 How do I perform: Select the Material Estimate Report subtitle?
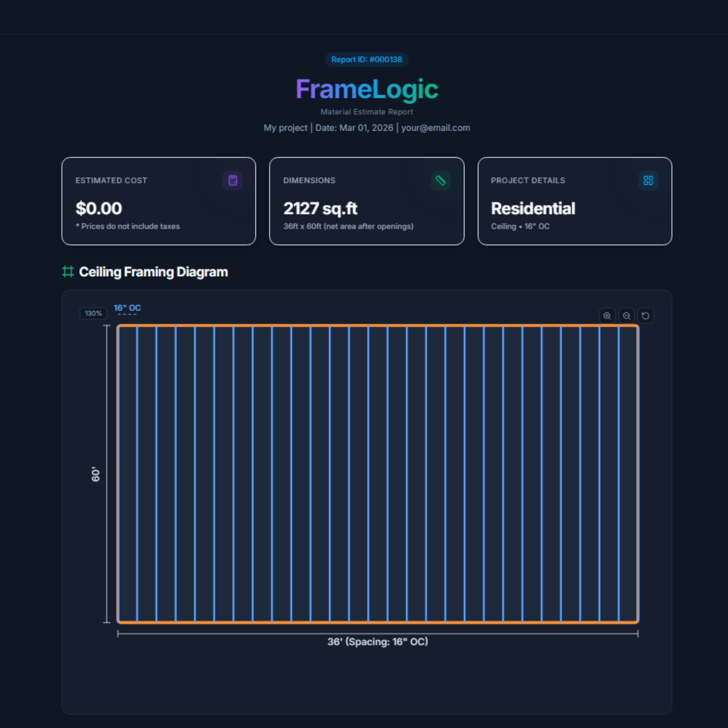[x=367, y=112]
